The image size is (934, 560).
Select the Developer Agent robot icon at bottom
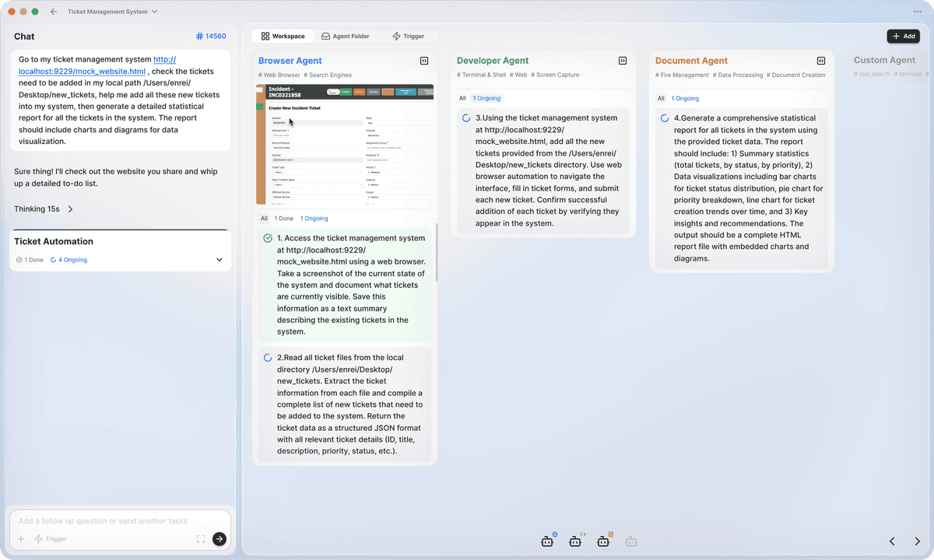[575, 541]
